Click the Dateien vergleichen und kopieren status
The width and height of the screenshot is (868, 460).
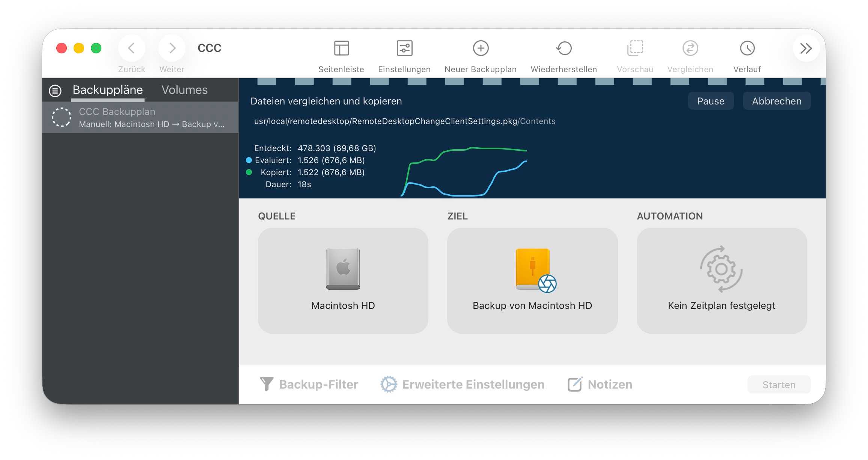tap(326, 101)
